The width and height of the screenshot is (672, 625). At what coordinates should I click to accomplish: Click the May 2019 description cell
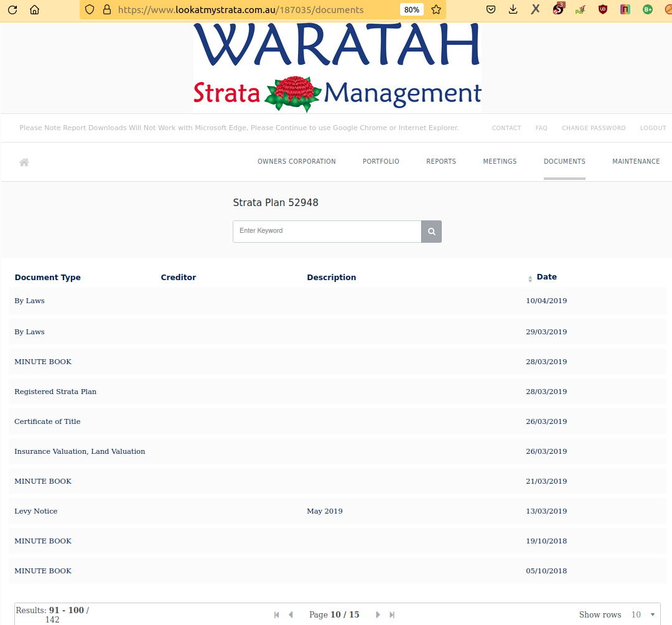pyautogui.click(x=324, y=512)
